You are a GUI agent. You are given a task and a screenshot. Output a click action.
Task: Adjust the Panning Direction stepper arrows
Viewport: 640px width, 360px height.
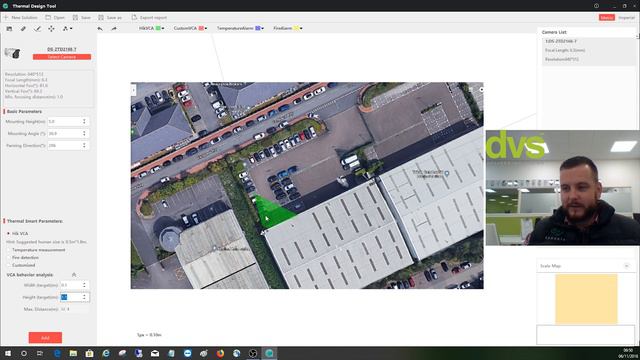tap(84, 145)
